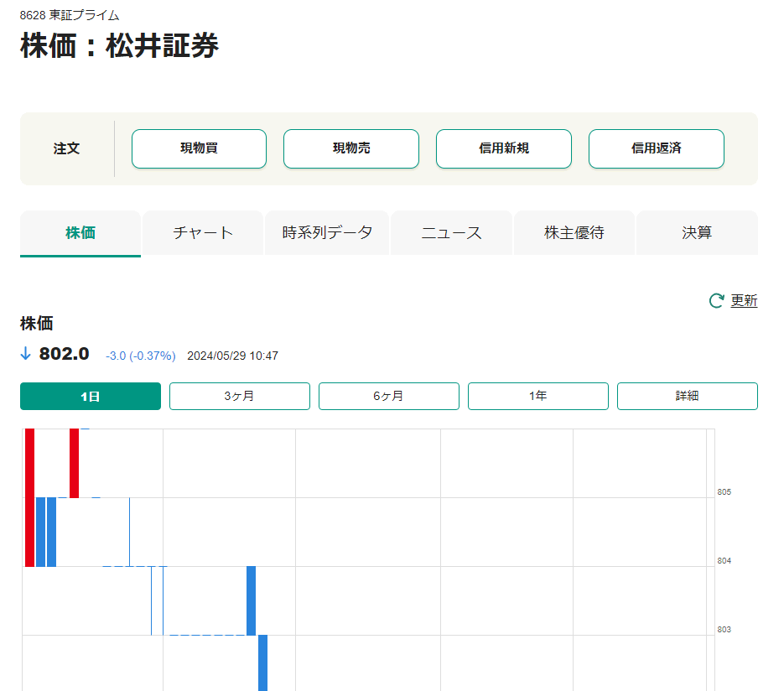View the 株主優待 tab
Screen dimensions: 784x691
574,233
